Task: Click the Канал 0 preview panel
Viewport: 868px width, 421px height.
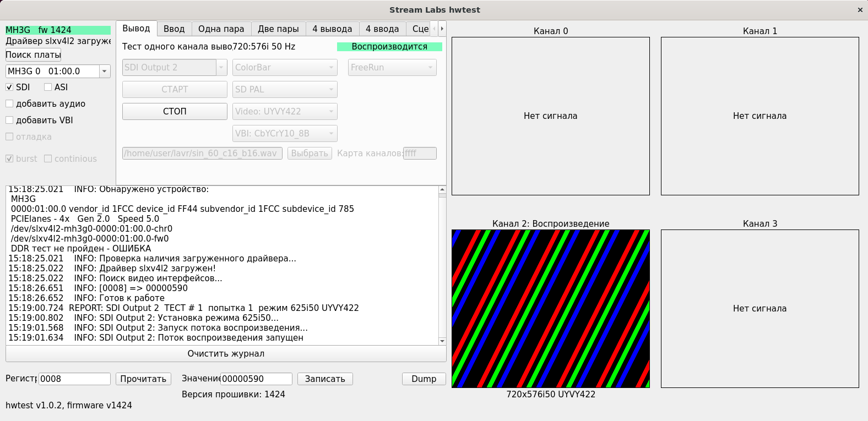Action: [551, 116]
